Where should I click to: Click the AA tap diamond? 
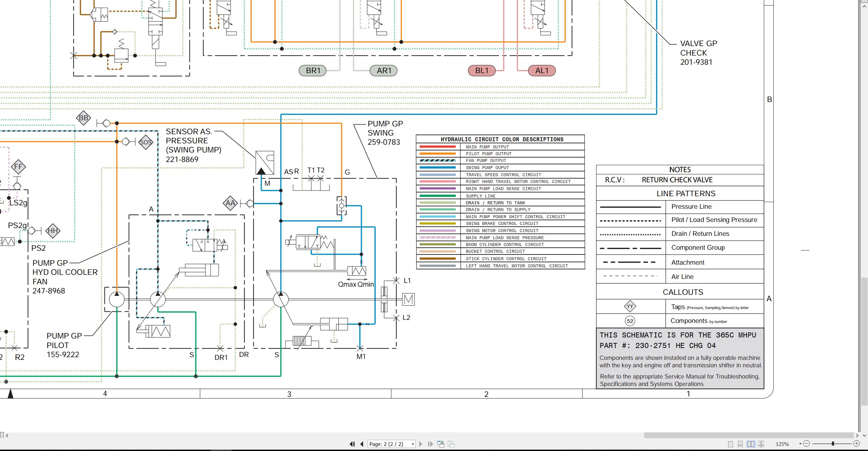(230, 203)
